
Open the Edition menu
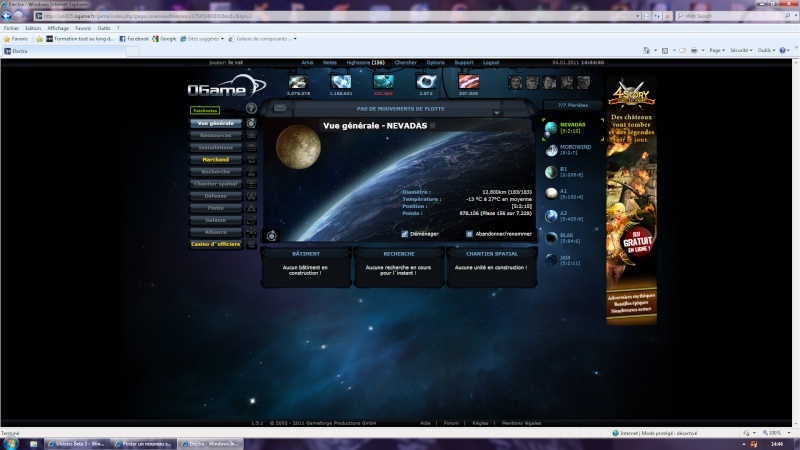pyautogui.click(x=33, y=28)
